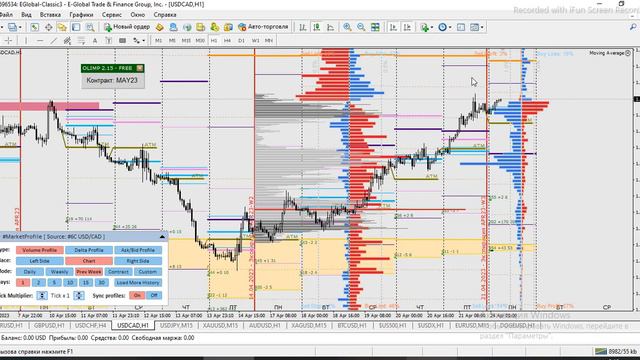Image resolution: width=640 pixels, height=360 pixels.
Task: Click the bar chart type icon
Action: click(x=303, y=27)
